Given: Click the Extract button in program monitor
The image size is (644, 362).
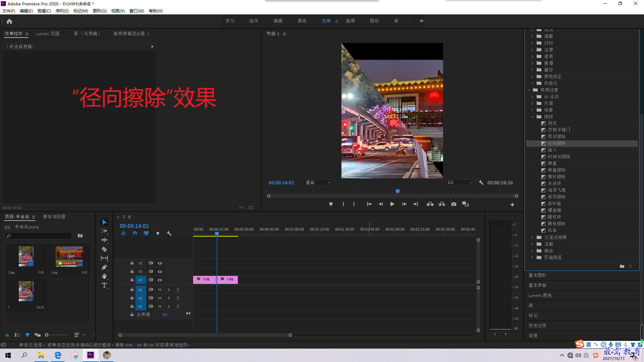Looking at the screenshot, I should [442, 204].
